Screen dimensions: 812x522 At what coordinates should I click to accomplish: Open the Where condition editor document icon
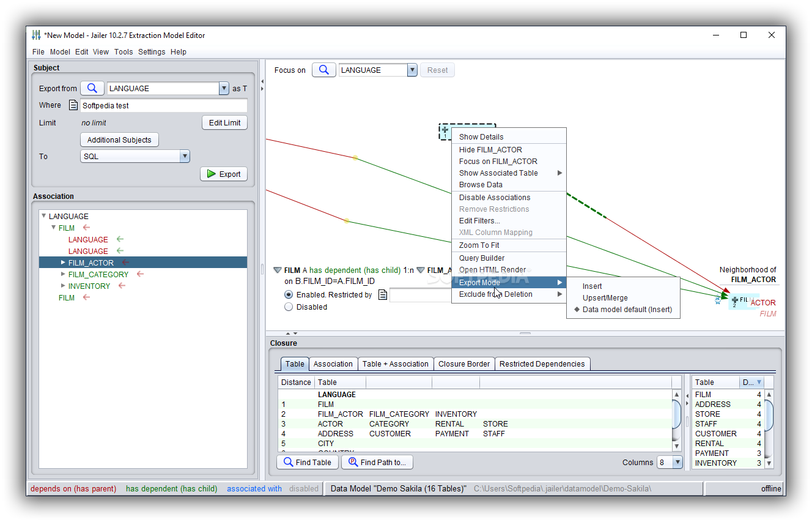[x=73, y=105]
